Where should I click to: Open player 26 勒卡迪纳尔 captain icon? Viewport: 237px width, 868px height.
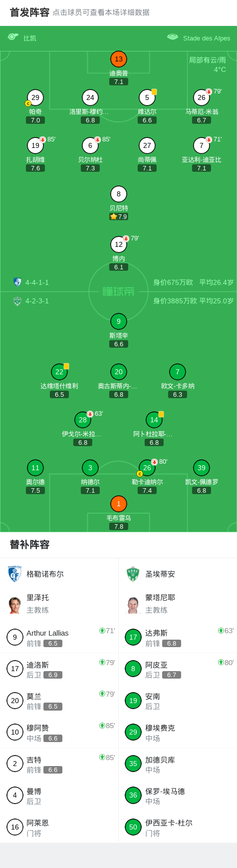(140, 474)
